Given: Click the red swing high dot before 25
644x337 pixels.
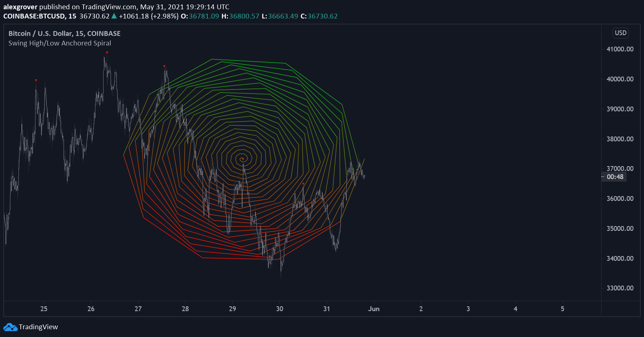Looking at the screenshot, I should (x=36, y=80).
